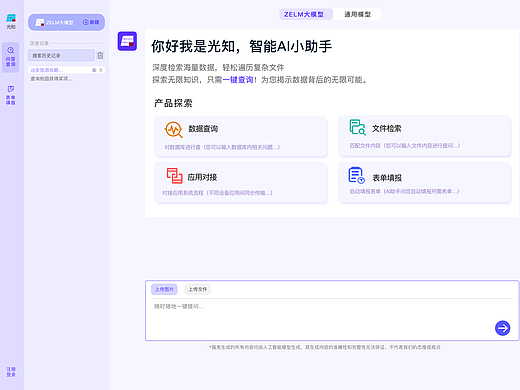Click the 新建 new chat button
The image size is (520, 390).
pos(91,22)
